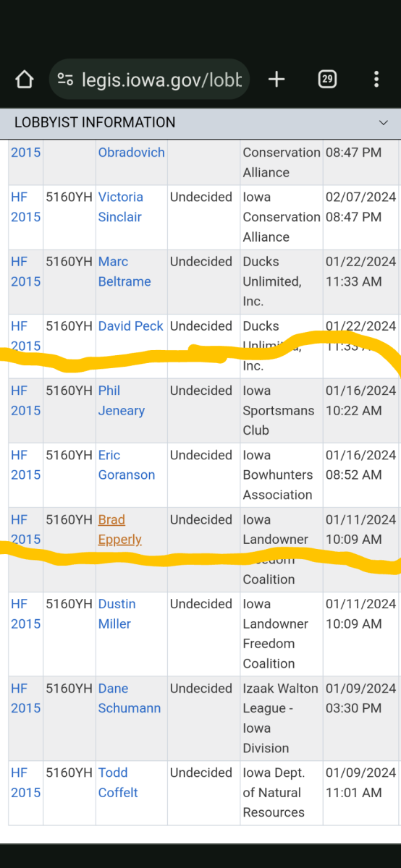Collapse the Lobbyist Information section chevron
Viewport: 401px width, 868px height.
point(384,123)
